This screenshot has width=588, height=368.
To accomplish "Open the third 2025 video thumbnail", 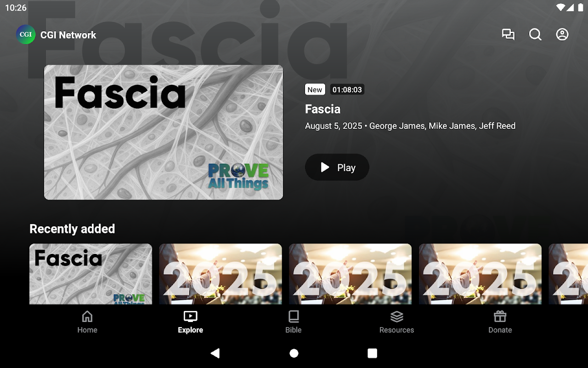I will click(x=480, y=274).
